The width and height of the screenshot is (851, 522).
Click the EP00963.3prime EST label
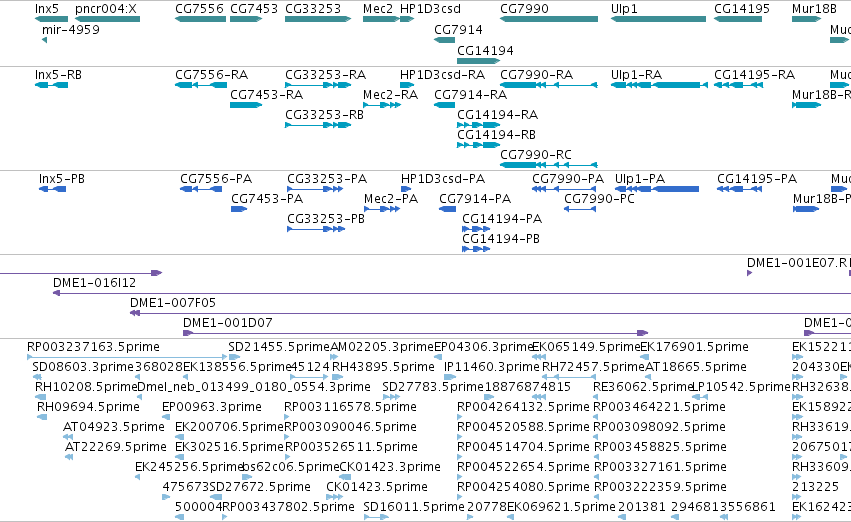tap(212, 407)
